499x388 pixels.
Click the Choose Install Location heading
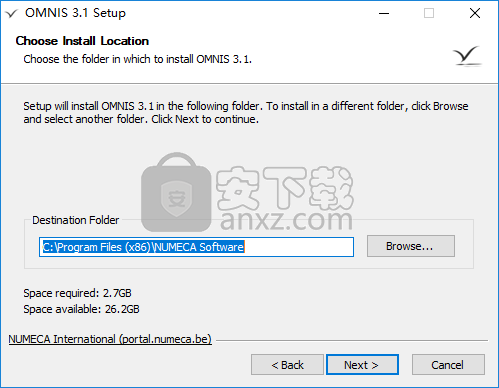[x=82, y=41]
